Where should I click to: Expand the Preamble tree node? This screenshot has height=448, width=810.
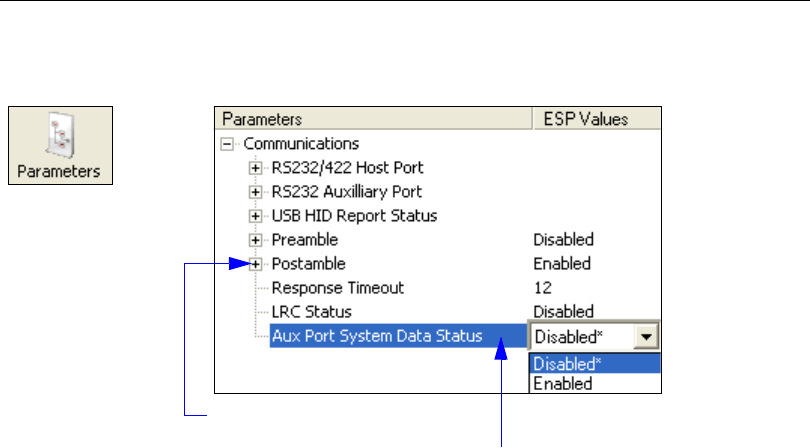256,240
